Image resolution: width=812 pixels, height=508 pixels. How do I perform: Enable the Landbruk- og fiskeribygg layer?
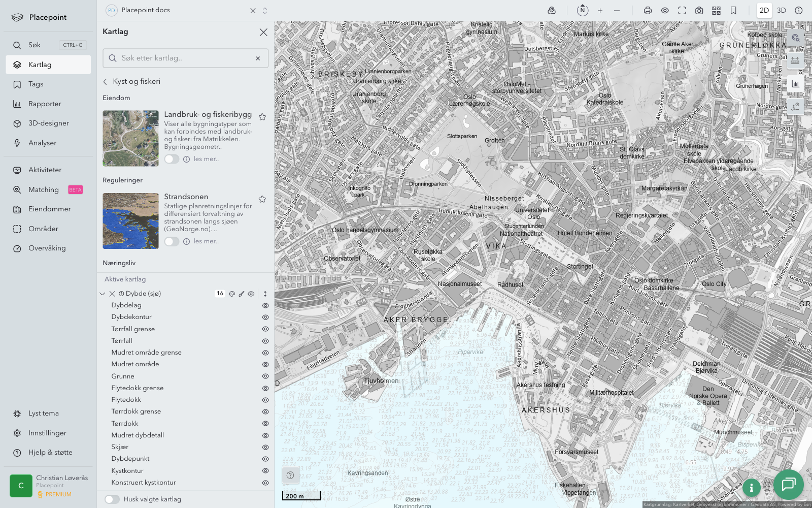pos(172,159)
